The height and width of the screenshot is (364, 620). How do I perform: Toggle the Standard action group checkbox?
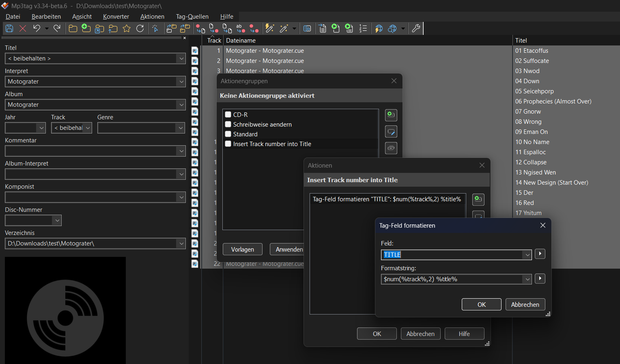(228, 134)
